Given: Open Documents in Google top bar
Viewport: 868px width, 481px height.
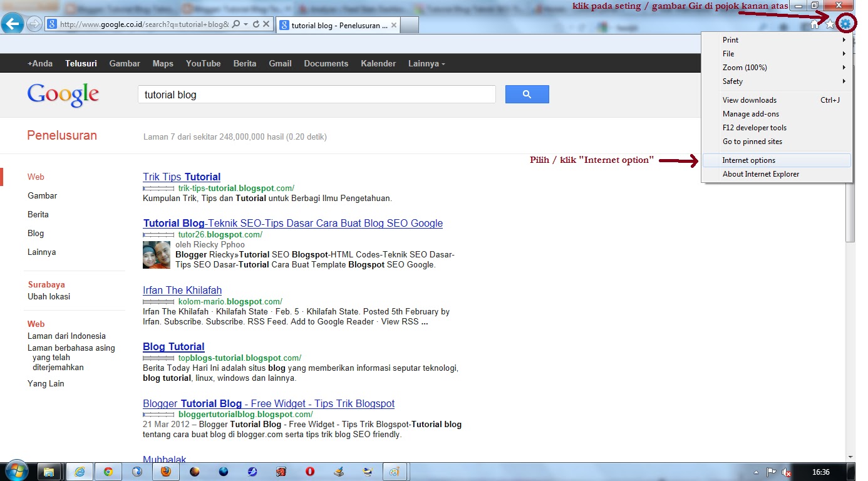Looking at the screenshot, I should pyautogui.click(x=326, y=63).
